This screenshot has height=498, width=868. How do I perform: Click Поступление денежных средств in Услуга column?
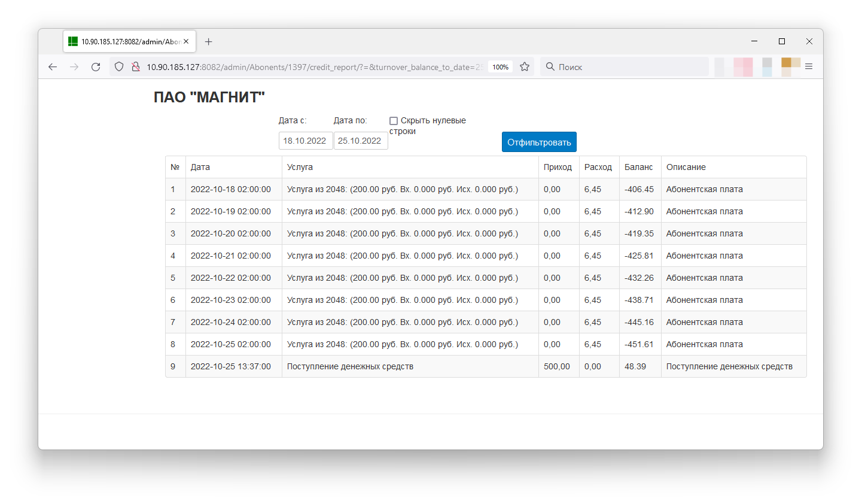[x=350, y=366]
